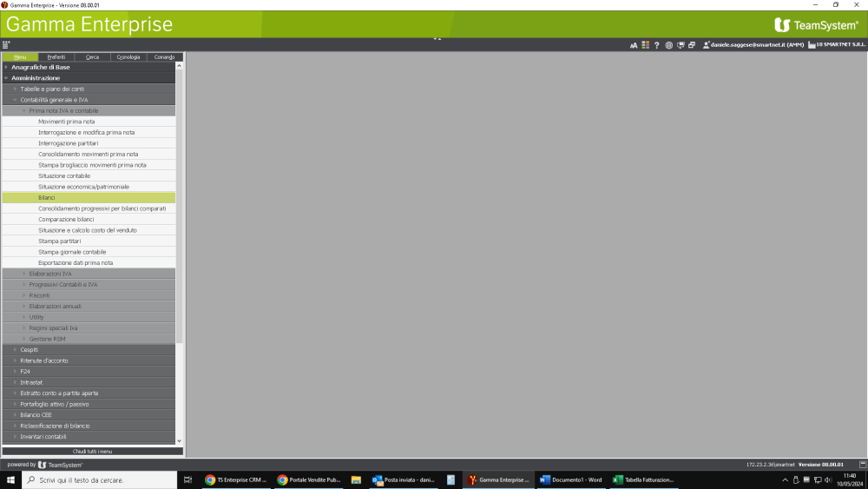Screen dimensions: 868x489
Task: Expand Regimi speciali Iva
Action: (x=89, y=327)
